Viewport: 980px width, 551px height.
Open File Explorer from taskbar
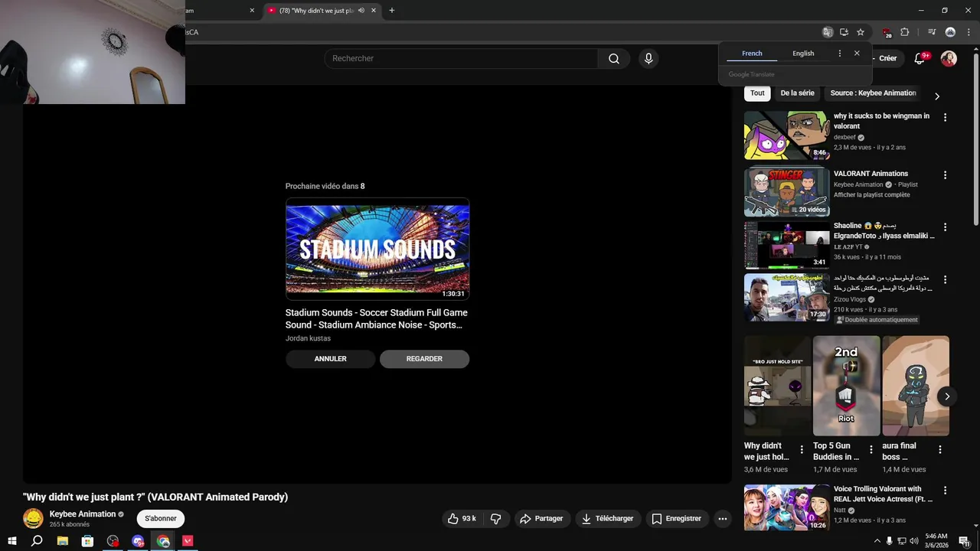[63, 541]
